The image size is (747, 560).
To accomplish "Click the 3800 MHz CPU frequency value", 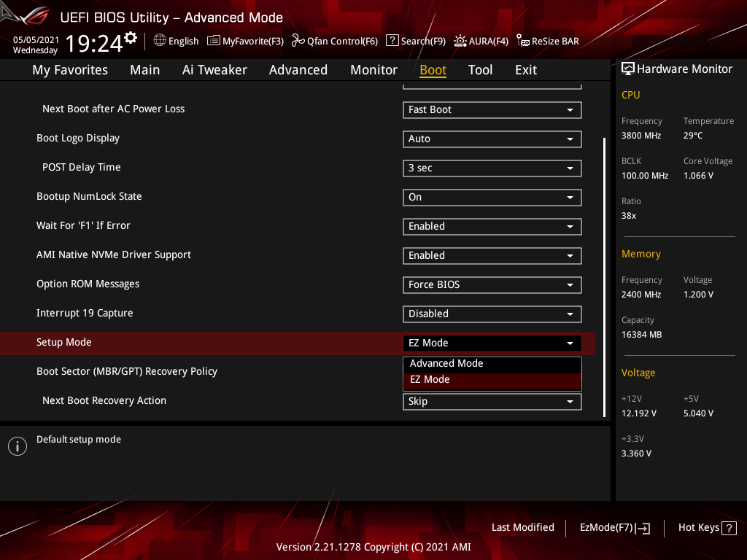I will [x=641, y=136].
